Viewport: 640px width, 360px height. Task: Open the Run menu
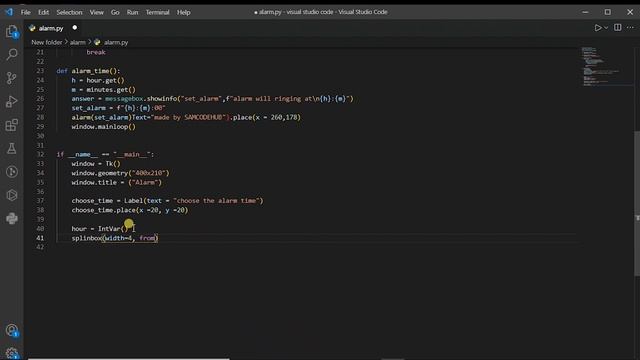coord(132,12)
